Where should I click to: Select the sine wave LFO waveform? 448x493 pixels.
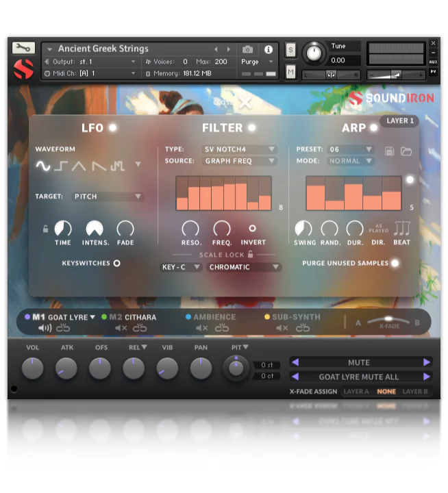click(43, 166)
